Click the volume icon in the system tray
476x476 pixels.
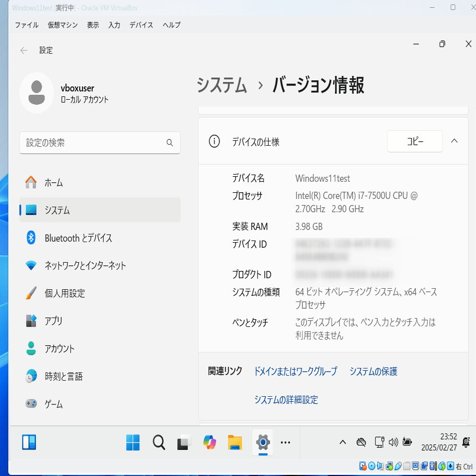pos(393,442)
